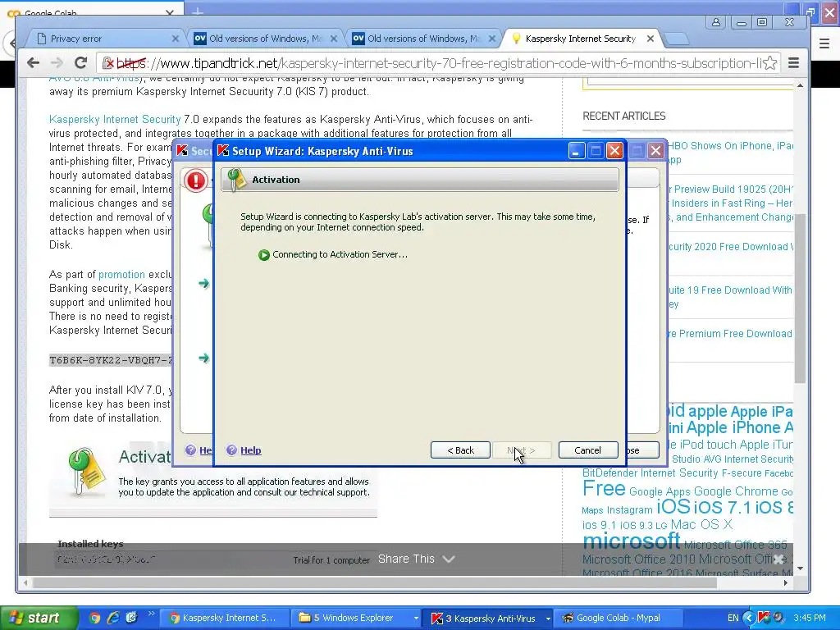Click the red exclamation warning icon in the background Kaspersky window
This screenshot has width=840, height=630.
(196, 180)
